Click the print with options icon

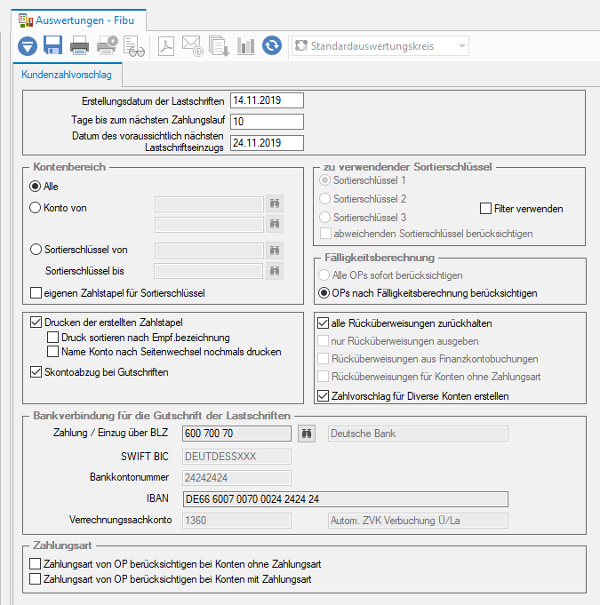(107, 45)
